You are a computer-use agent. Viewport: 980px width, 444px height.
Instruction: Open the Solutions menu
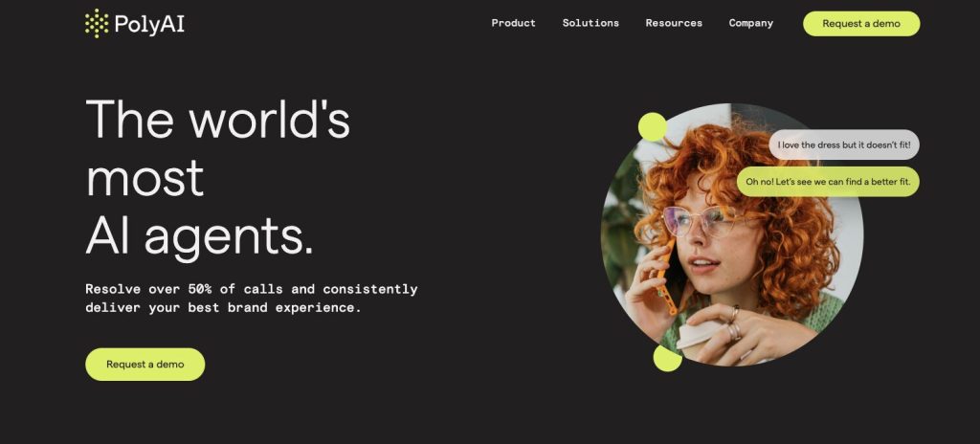tap(590, 23)
